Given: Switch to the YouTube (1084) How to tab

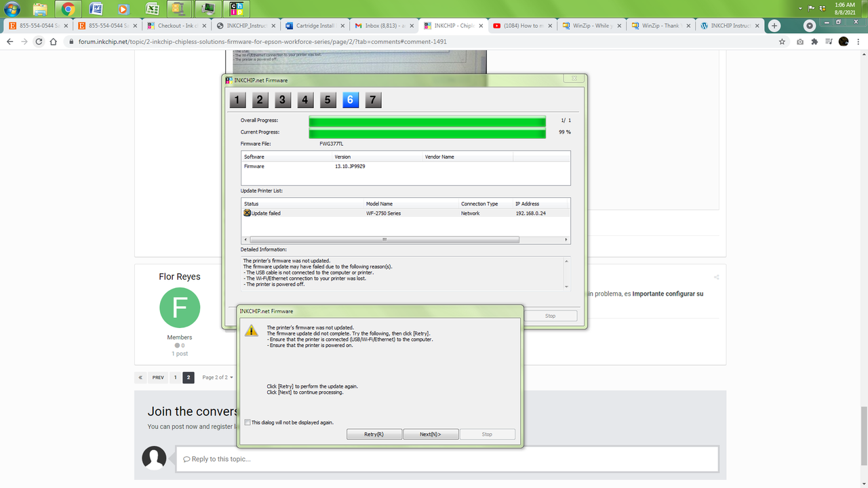Looking at the screenshot, I should pos(523,26).
